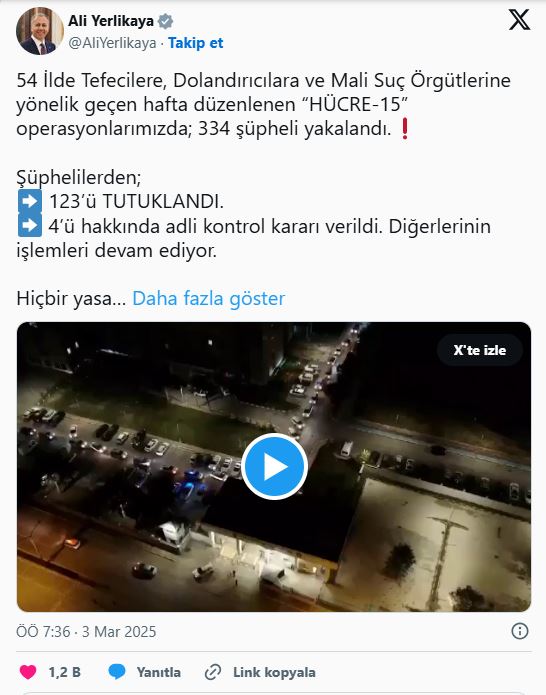Click the Link kopyala label
546x695 pixels.
click(x=274, y=672)
